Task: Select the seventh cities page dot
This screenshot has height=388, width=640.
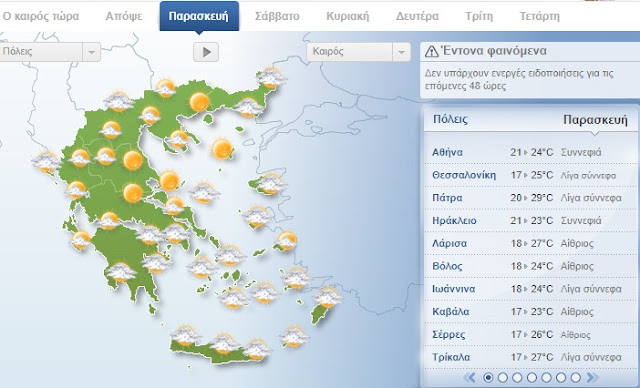Action: click(x=576, y=377)
